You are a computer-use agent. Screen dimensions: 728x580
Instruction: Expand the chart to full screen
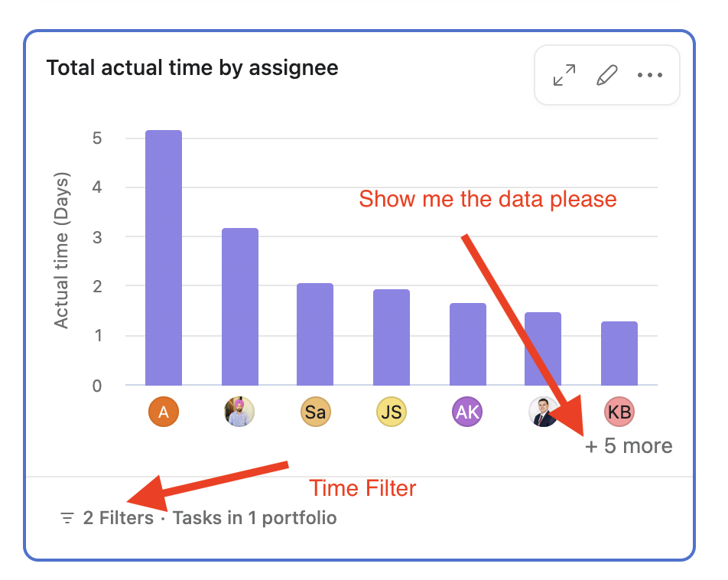point(564,75)
